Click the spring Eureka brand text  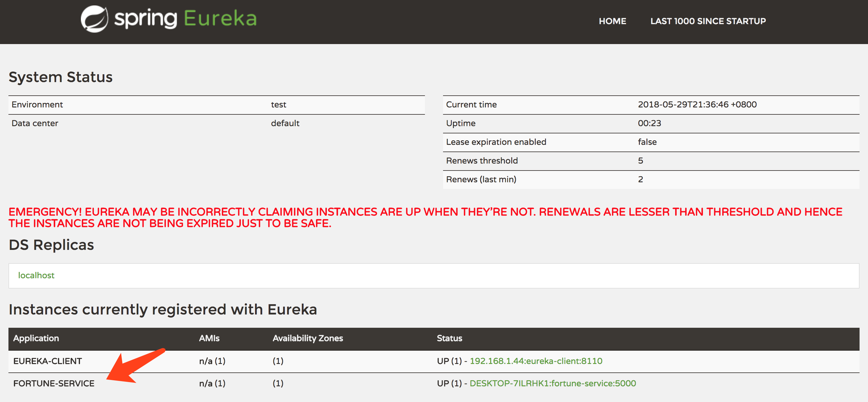tap(185, 19)
